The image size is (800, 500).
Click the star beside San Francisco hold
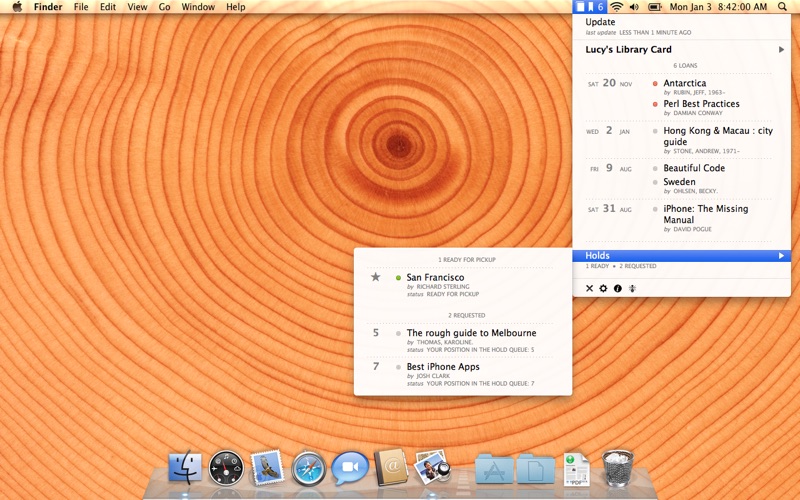376,277
